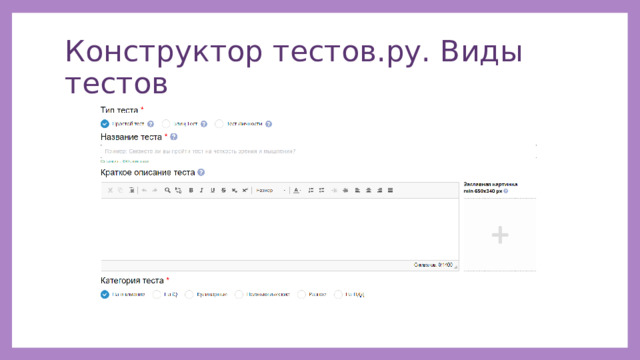Open Find via the magnifier icon

(167, 190)
